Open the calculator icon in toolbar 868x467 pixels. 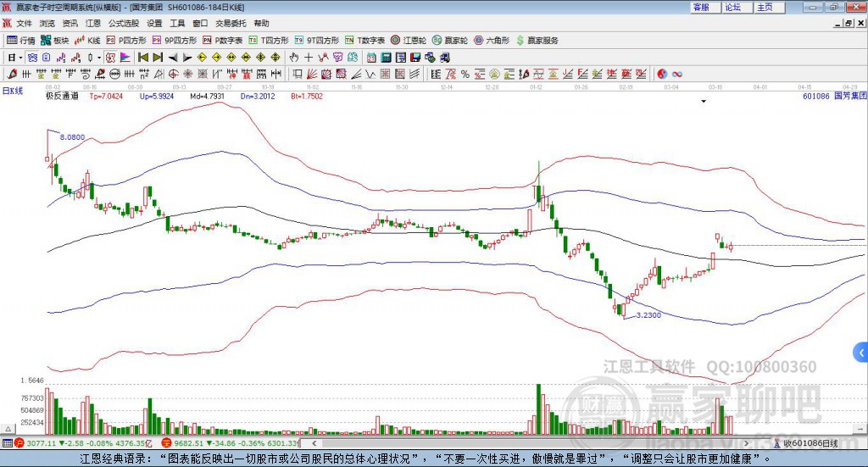386,58
